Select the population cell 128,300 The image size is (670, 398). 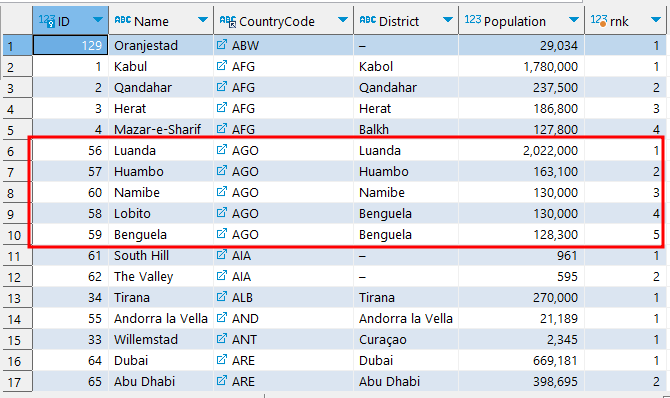(522, 234)
